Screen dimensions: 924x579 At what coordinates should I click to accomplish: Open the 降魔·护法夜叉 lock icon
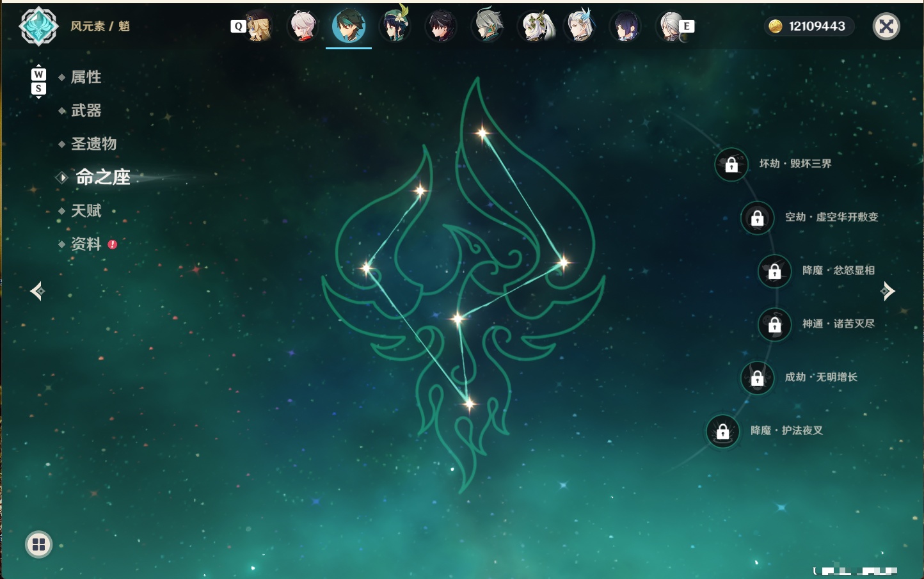[723, 431]
